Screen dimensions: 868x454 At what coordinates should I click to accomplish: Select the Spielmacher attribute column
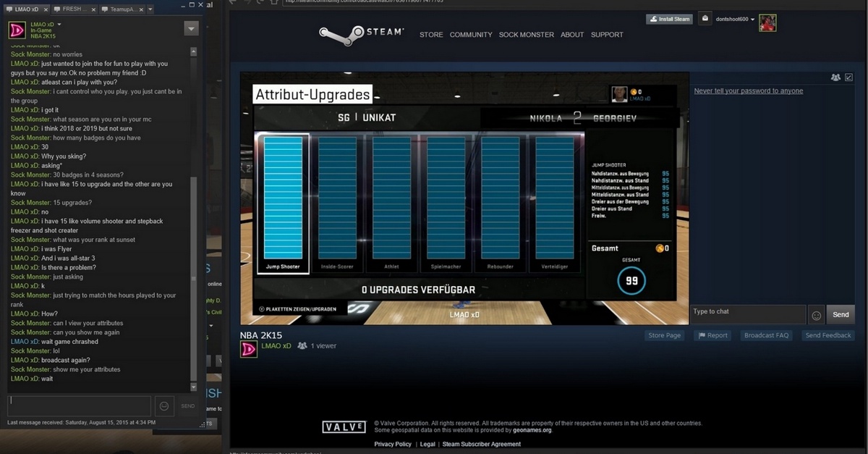click(446, 203)
